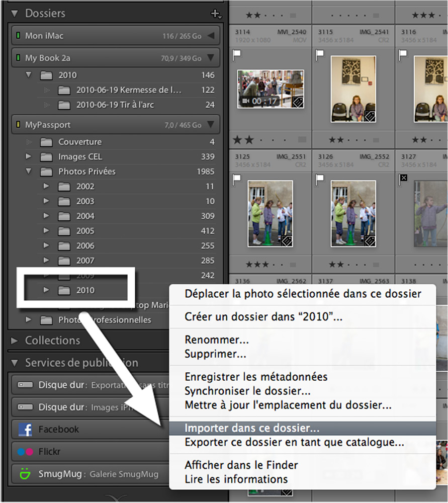The image size is (448, 503).
Task: Toggle the flag on photo cell 3115
Action: (320, 55)
